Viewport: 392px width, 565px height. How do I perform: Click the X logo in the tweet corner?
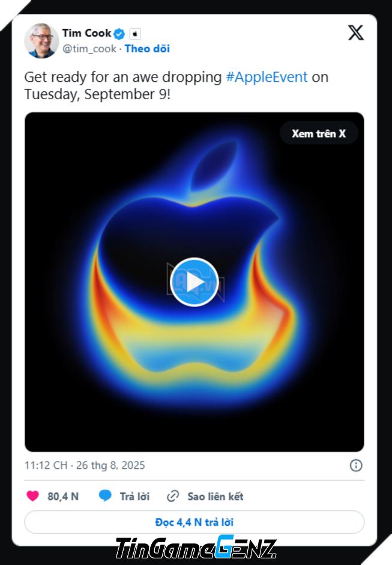355,33
